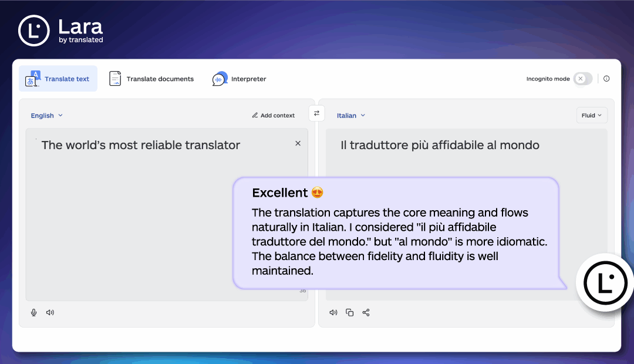Listen to the Italian translation audio

333,312
